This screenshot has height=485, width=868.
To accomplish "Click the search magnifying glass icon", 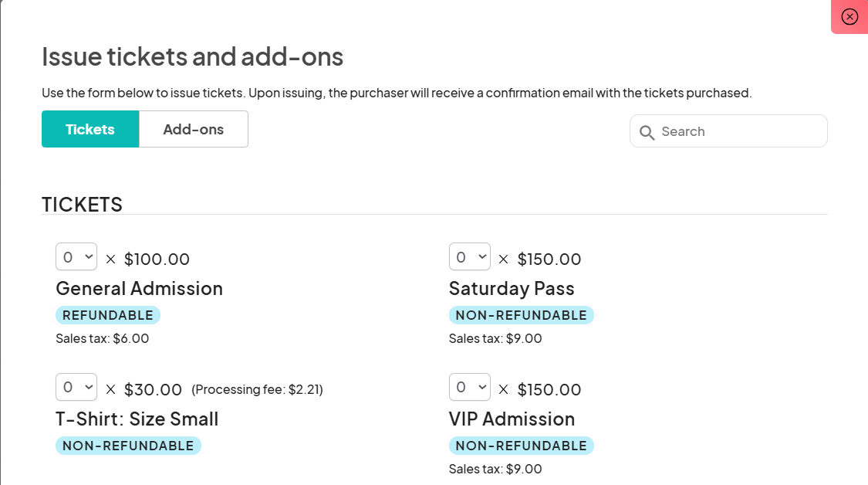I will pyautogui.click(x=647, y=132).
